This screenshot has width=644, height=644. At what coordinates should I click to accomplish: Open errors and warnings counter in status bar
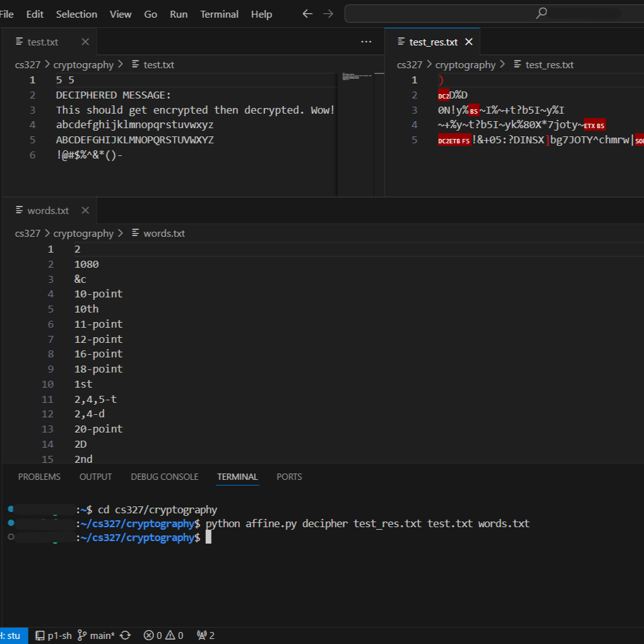click(x=163, y=635)
